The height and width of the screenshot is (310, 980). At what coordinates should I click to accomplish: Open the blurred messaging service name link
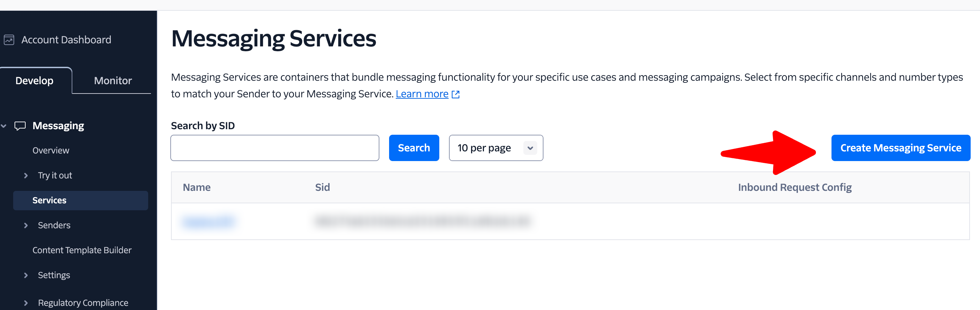coord(208,221)
